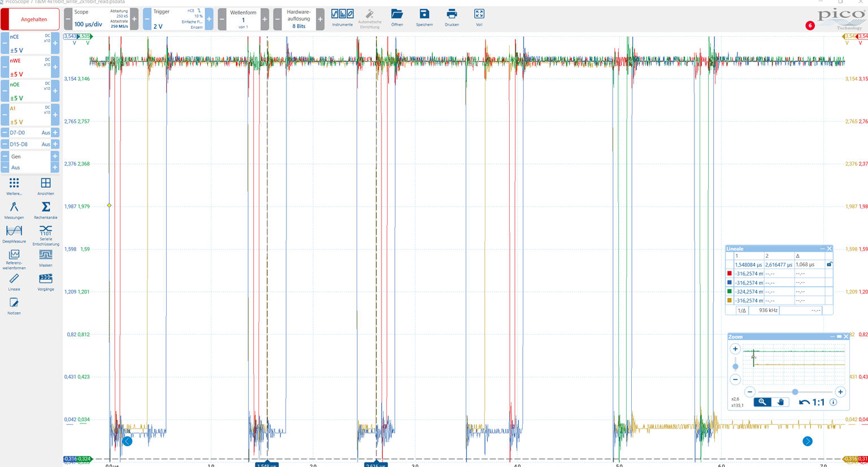Click the undo zoom arrow in Zoom panel

pos(804,403)
